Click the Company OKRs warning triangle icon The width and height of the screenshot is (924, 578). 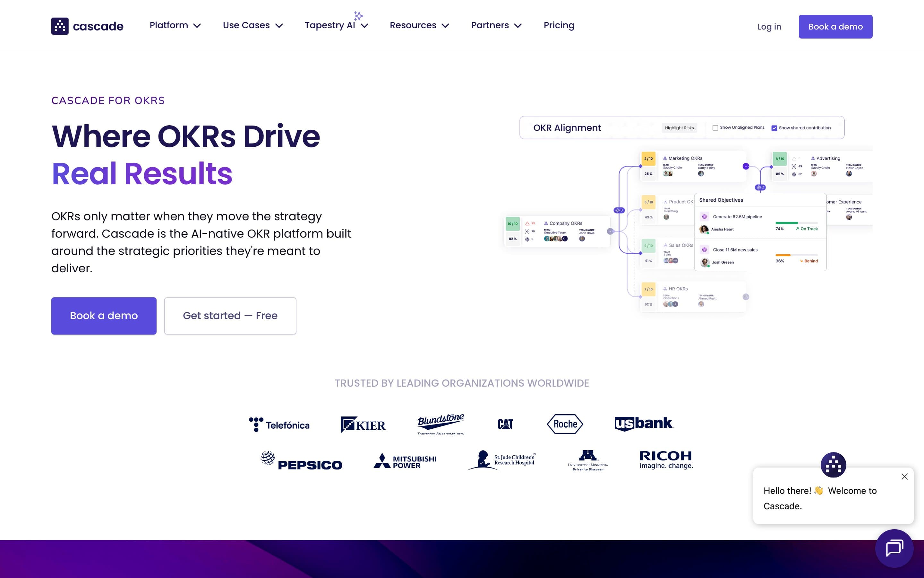coord(527,223)
